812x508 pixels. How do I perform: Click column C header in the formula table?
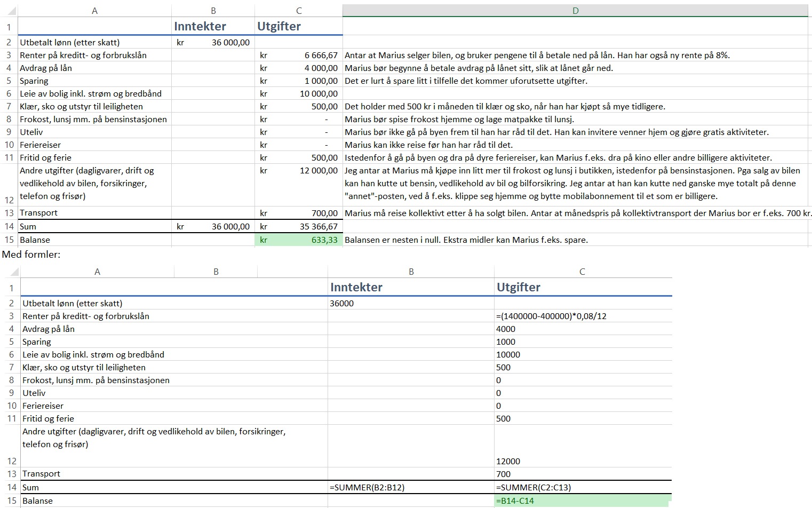click(x=582, y=272)
